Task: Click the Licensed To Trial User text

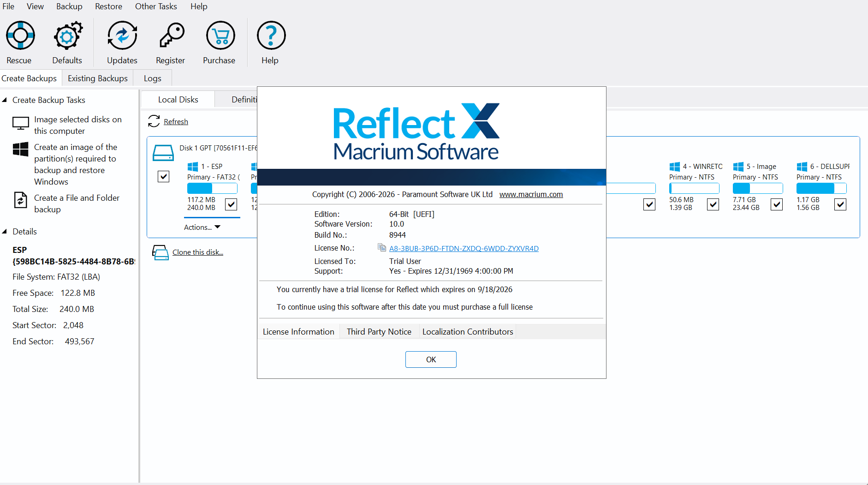Action: [x=405, y=261]
